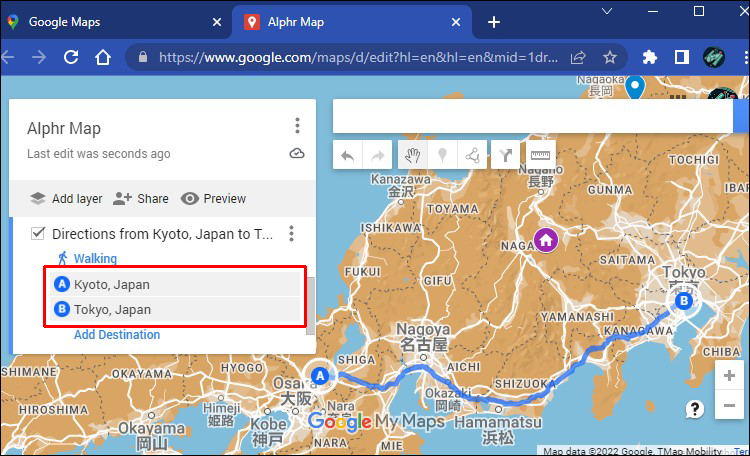Close the Alphr Map tab
This screenshot has height=456, width=750.
pos(456,22)
